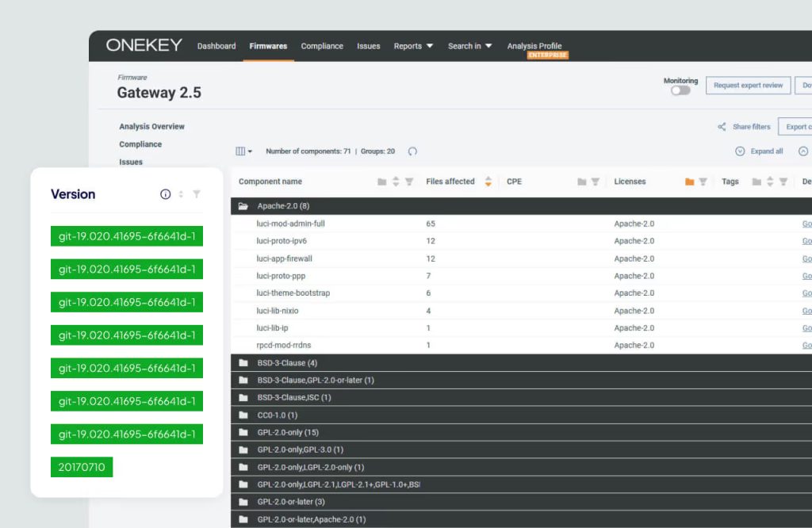812x528 pixels.
Task: Filter the Component name column
Action: click(409, 182)
